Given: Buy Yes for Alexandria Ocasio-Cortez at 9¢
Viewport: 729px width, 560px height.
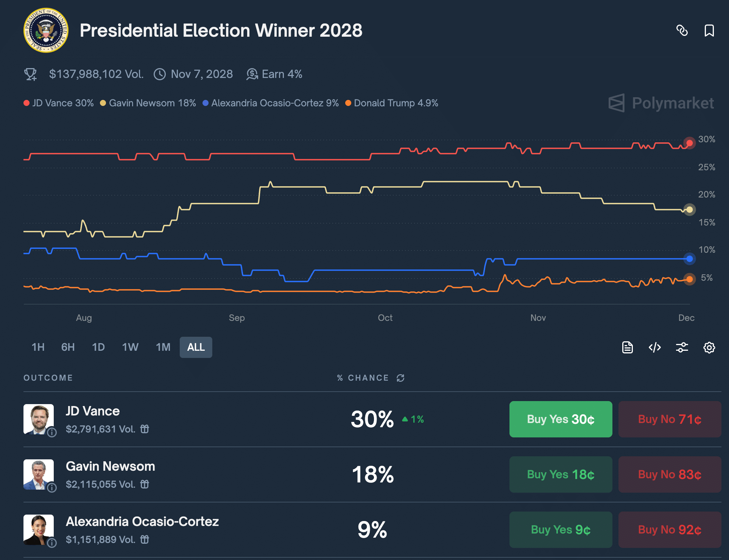Looking at the screenshot, I should point(561,530).
